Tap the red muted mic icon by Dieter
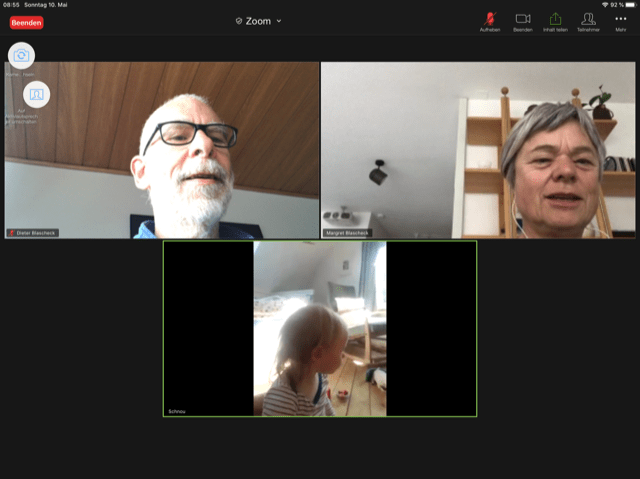This screenshot has height=479, width=640. pyautogui.click(x=12, y=233)
